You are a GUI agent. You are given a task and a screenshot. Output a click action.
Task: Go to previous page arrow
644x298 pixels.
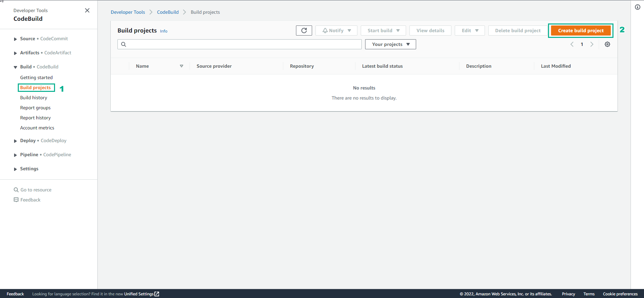tap(572, 44)
